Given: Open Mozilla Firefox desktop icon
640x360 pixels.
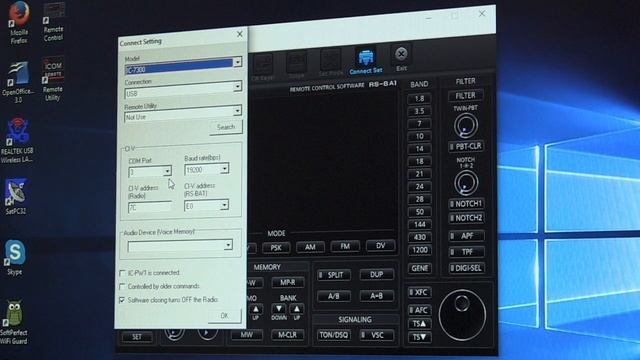Looking at the screenshot, I should click(x=19, y=22).
